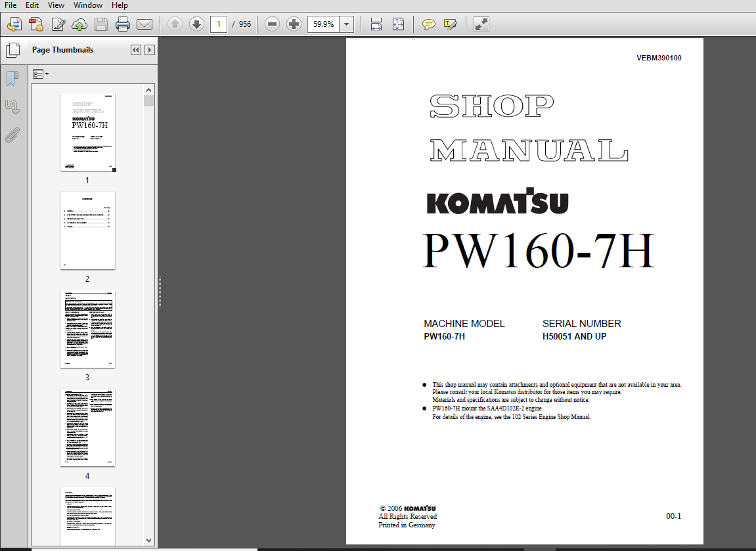Viewport: 756px width, 551px height.
Task: Click the Read mode expand icon
Action: (481, 24)
